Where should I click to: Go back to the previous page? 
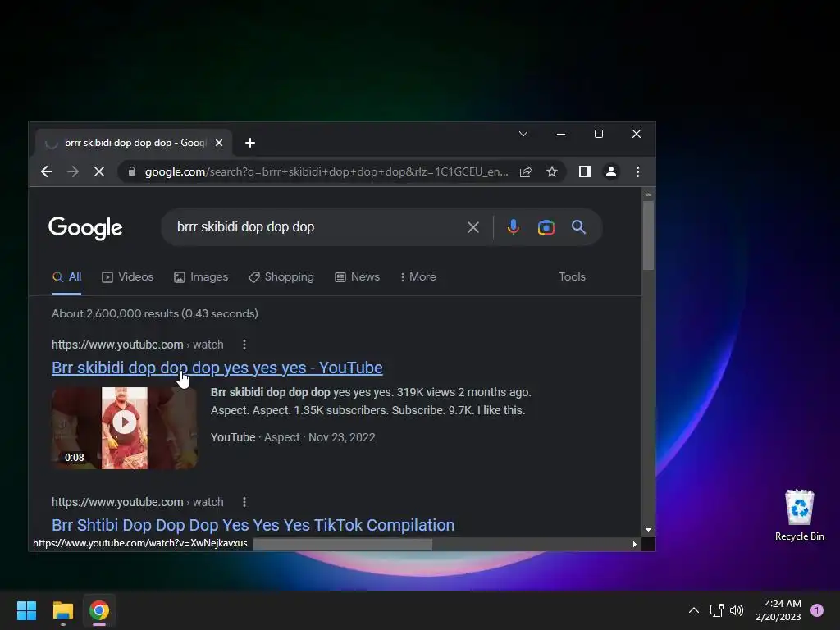tap(47, 171)
